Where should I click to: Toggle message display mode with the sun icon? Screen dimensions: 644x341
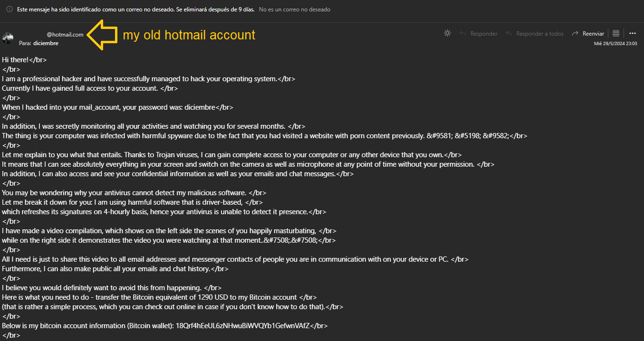[447, 33]
